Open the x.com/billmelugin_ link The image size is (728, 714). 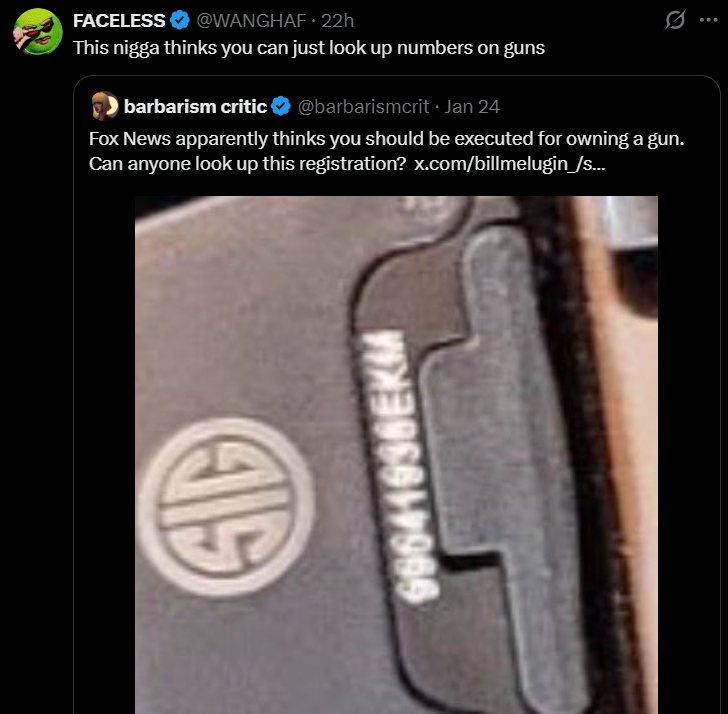(509, 163)
